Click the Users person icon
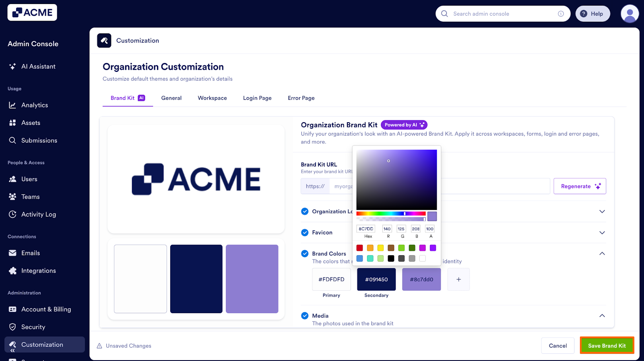Screen dimensions: 644x361 (12, 179)
